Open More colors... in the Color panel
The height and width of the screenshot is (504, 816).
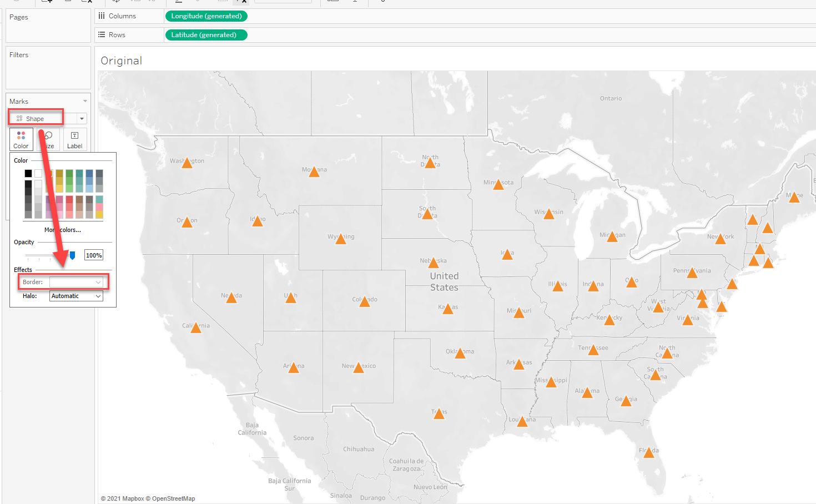point(63,230)
